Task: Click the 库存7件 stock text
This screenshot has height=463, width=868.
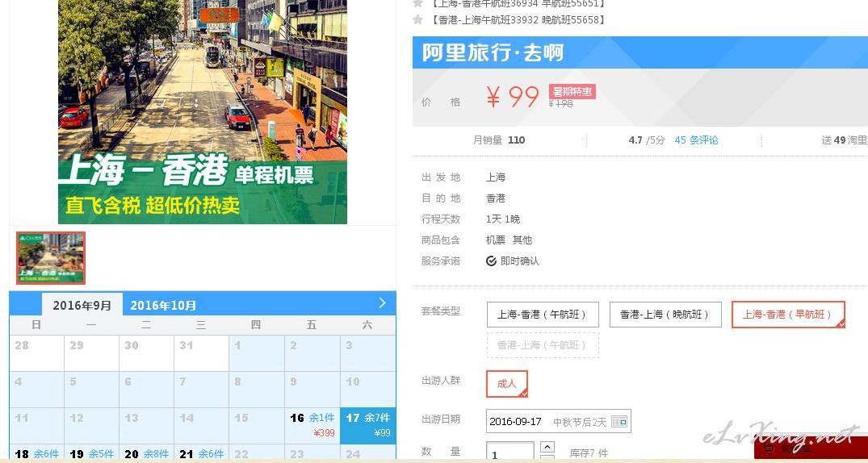Action: (x=589, y=453)
